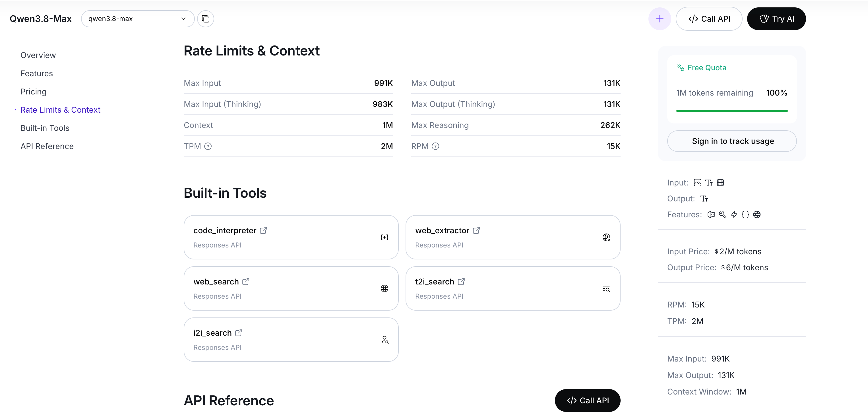Select Rate Limits & Context sidebar item
868x417 pixels.
coord(60,110)
